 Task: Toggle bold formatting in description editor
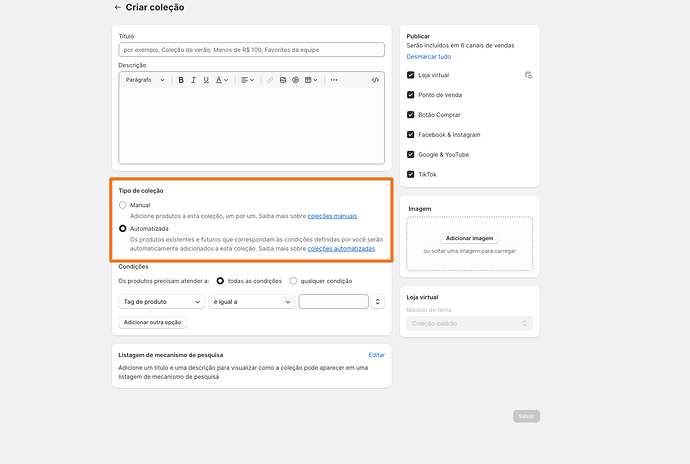pyautogui.click(x=181, y=80)
